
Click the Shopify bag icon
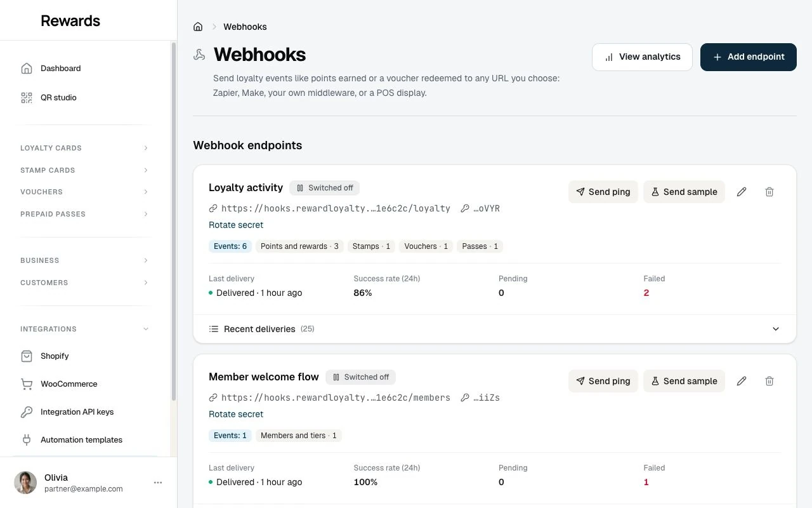[x=27, y=356]
